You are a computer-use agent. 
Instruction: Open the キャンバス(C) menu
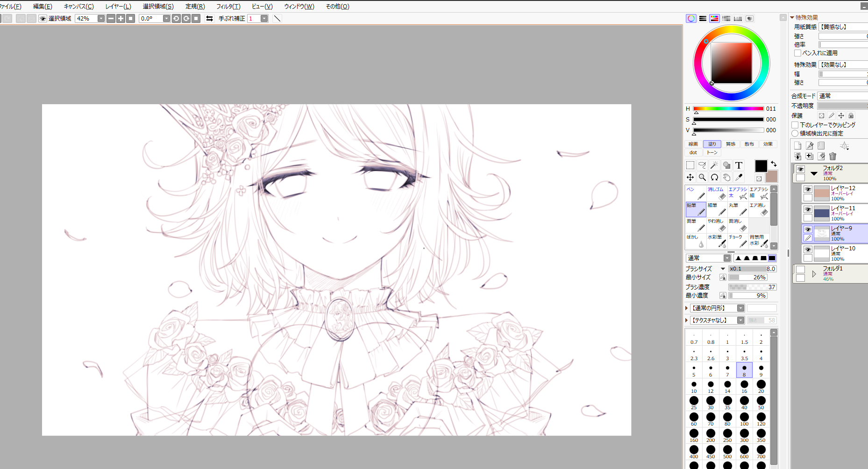pyautogui.click(x=78, y=6)
